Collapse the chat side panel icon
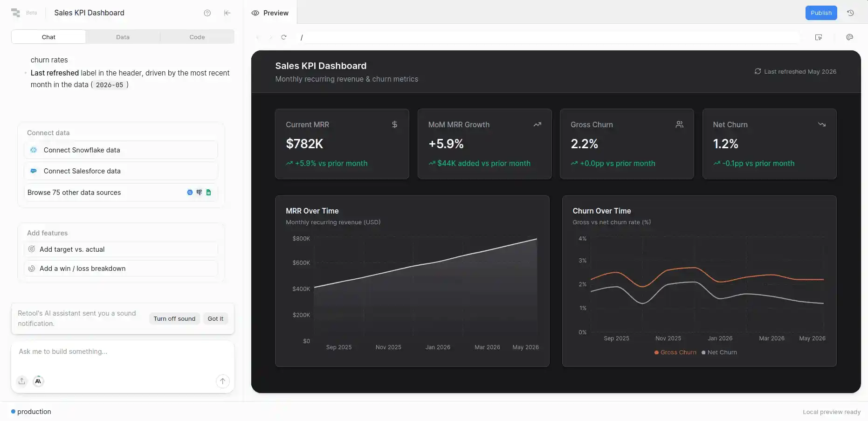 pyautogui.click(x=227, y=13)
